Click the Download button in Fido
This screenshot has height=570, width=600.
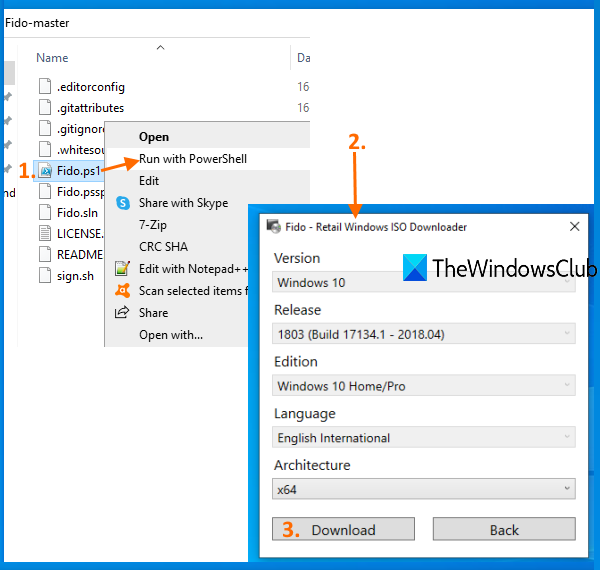pos(343,529)
